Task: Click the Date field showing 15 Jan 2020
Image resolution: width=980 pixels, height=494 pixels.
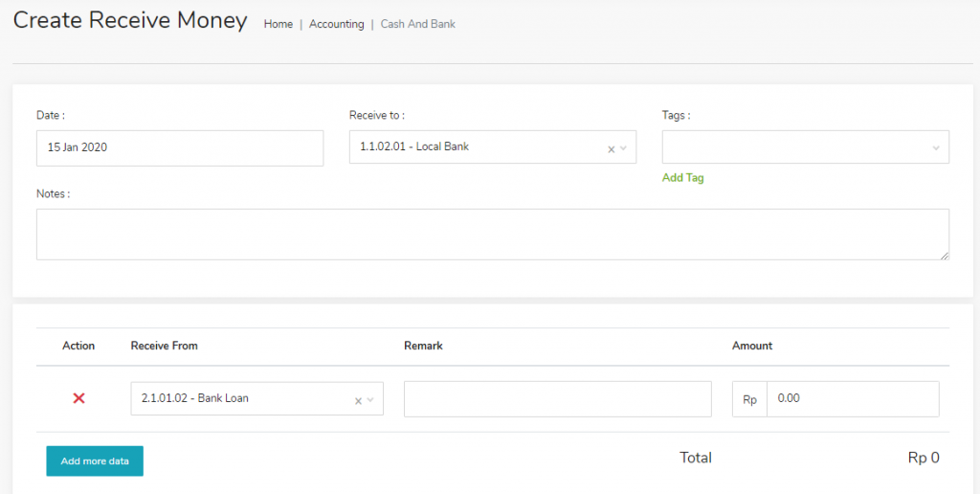Action: (x=179, y=148)
